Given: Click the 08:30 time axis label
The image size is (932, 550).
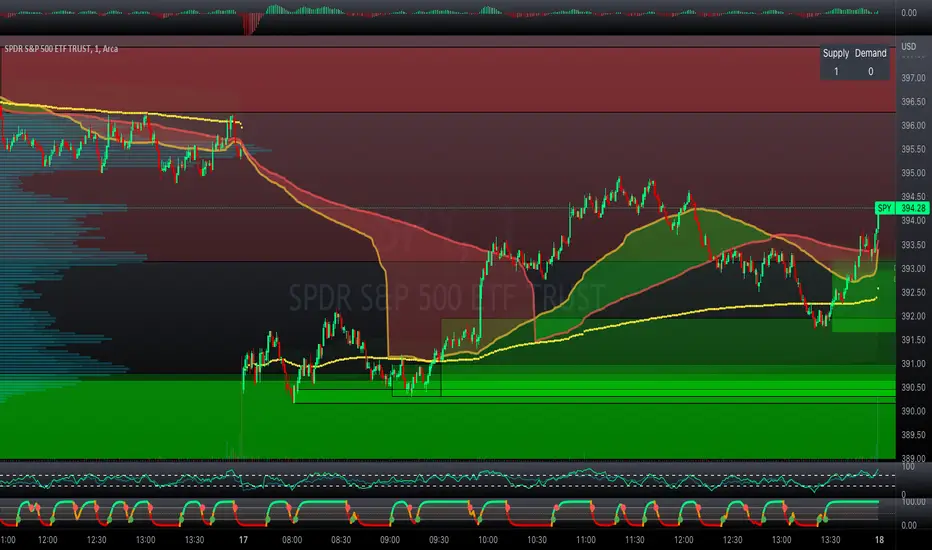Looking at the screenshot, I should pos(341,540).
